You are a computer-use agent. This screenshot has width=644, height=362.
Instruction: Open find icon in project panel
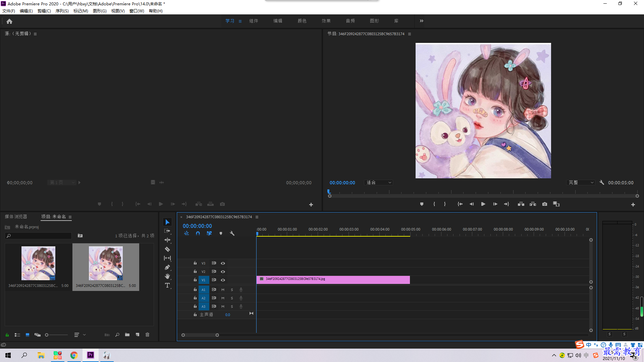pos(117,335)
